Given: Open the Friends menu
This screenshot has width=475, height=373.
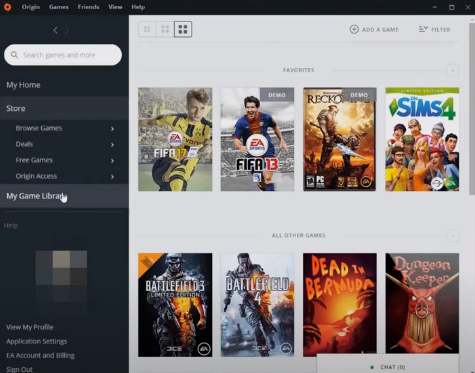Looking at the screenshot, I should (88, 7).
